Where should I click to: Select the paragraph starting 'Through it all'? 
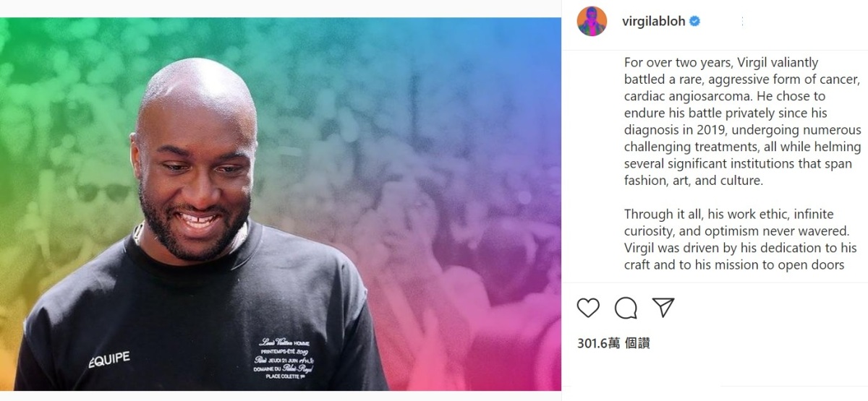pyautogui.click(x=740, y=240)
